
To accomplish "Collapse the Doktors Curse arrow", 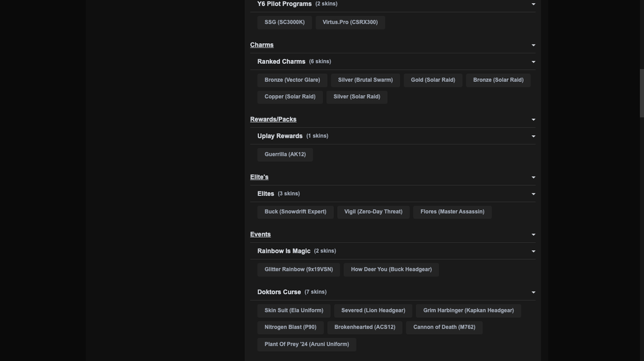I will pos(533,293).
